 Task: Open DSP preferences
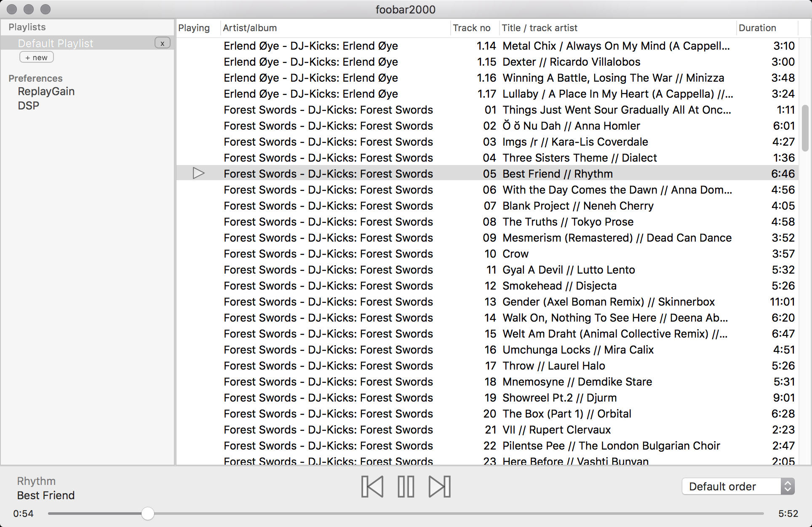pos(29,106)
